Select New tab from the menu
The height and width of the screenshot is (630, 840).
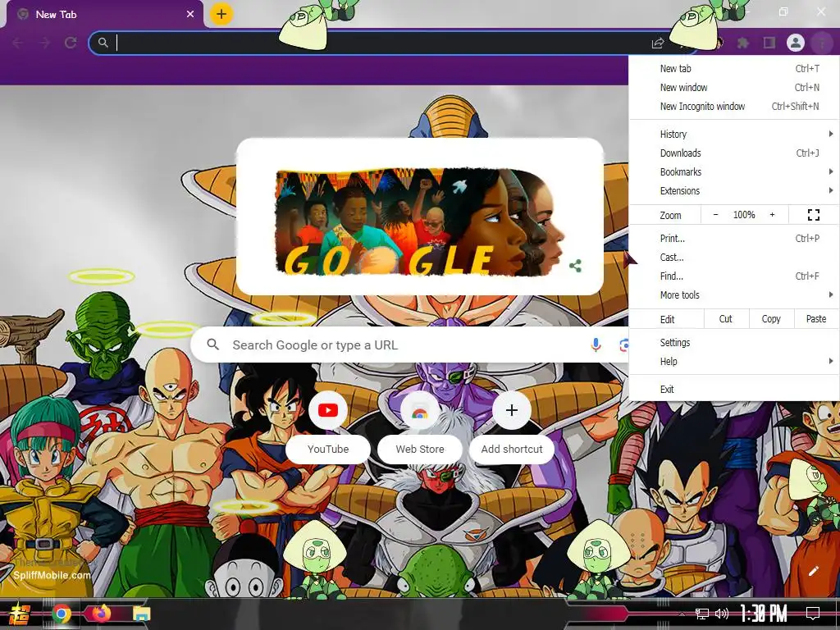pos(734,69)
